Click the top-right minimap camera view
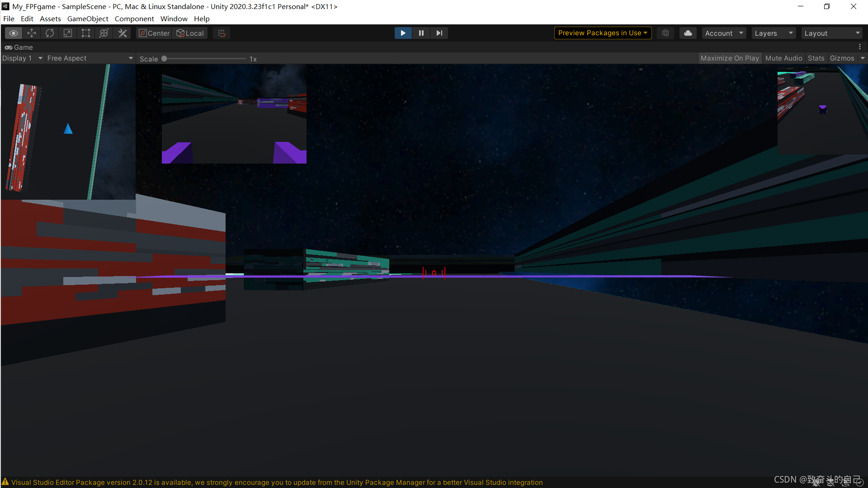This screenshot has height=488, width=868. (x=822, y=109)
